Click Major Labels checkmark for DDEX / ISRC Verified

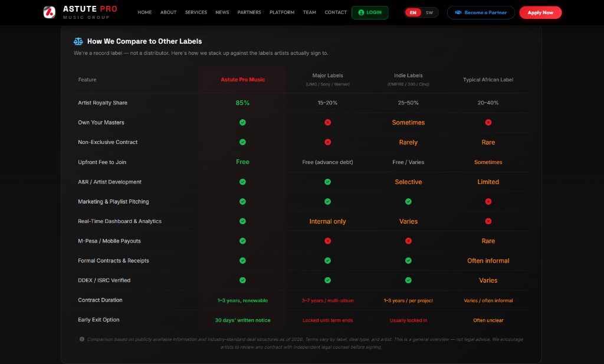(x=327, y=280)
